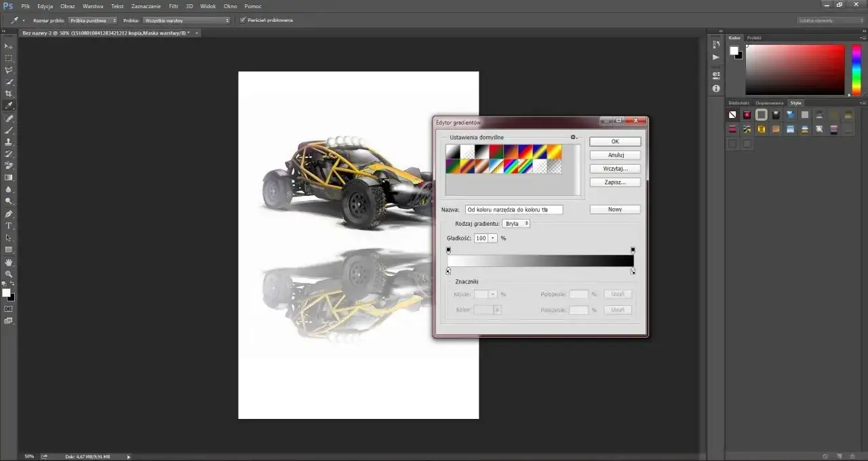Select the Move tool

coord(9,46)
